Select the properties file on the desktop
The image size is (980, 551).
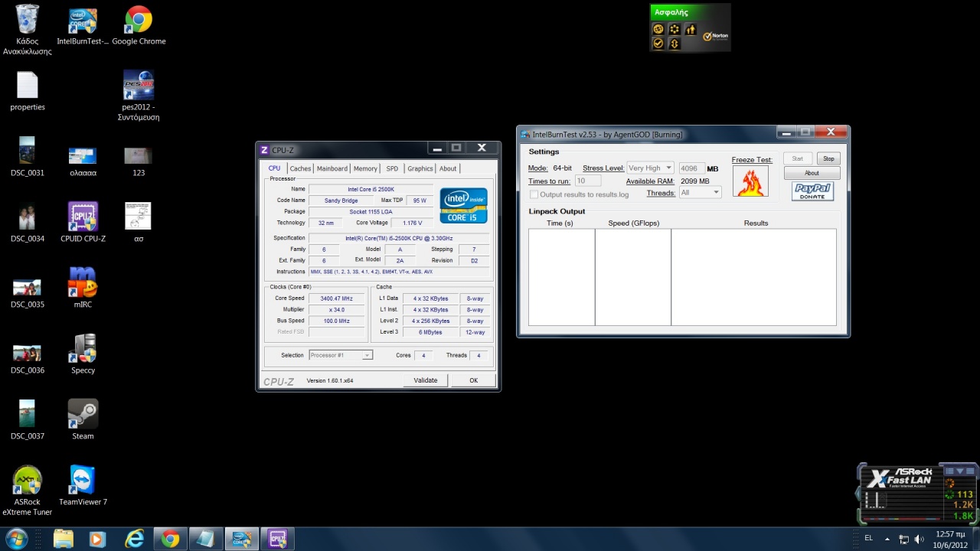28,91
